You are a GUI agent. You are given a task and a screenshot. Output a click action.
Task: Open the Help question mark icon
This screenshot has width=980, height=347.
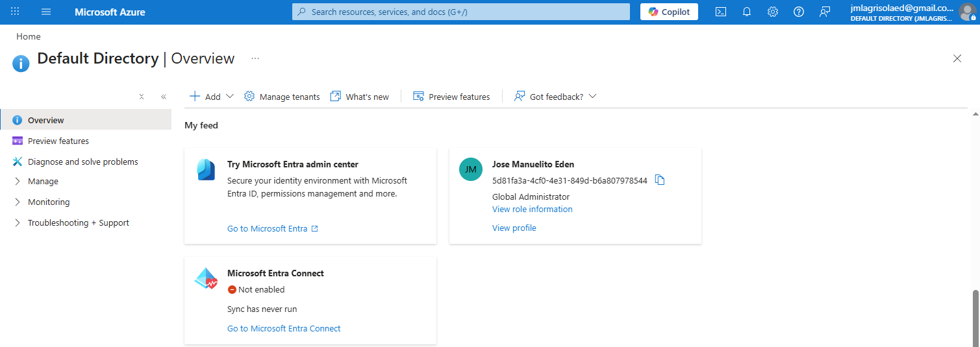[799, 12]
